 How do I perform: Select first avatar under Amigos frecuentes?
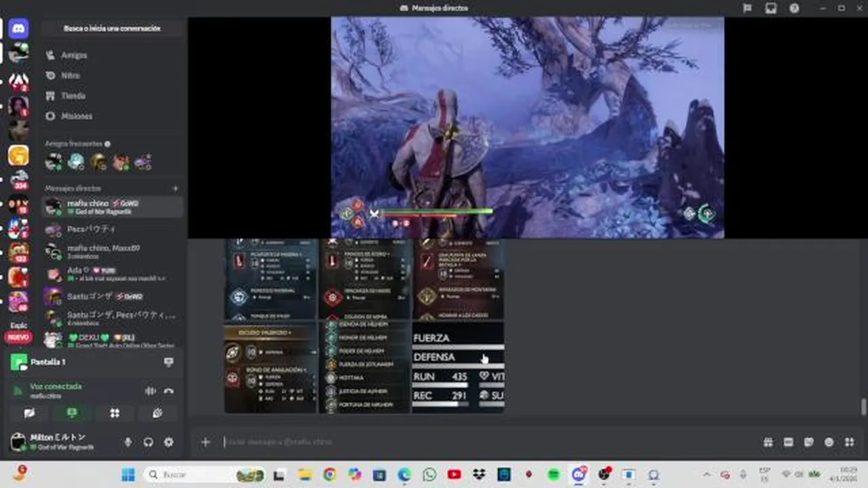(54, 162)
